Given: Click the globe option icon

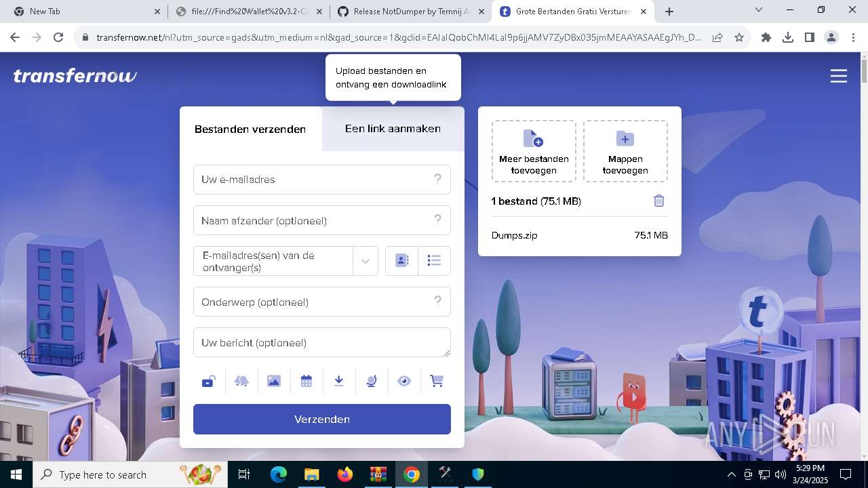Looking at the screenshot, I should (372, 381).
